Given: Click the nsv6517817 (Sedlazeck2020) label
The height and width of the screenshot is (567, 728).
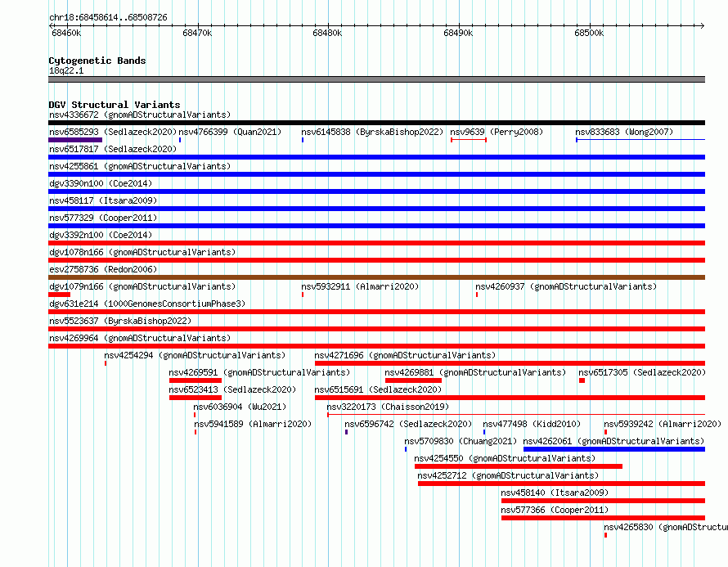Looking at the screenshot, I should pyautogui.click(x=113, y=149).
